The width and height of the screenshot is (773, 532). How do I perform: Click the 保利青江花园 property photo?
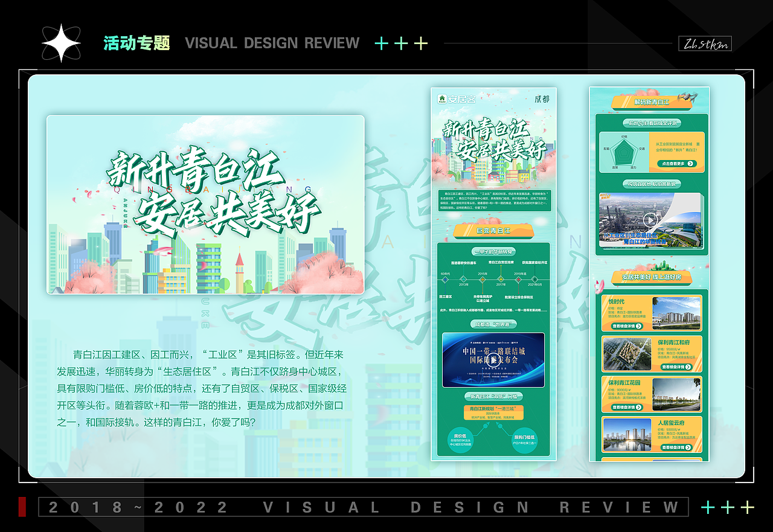(676, 394)
